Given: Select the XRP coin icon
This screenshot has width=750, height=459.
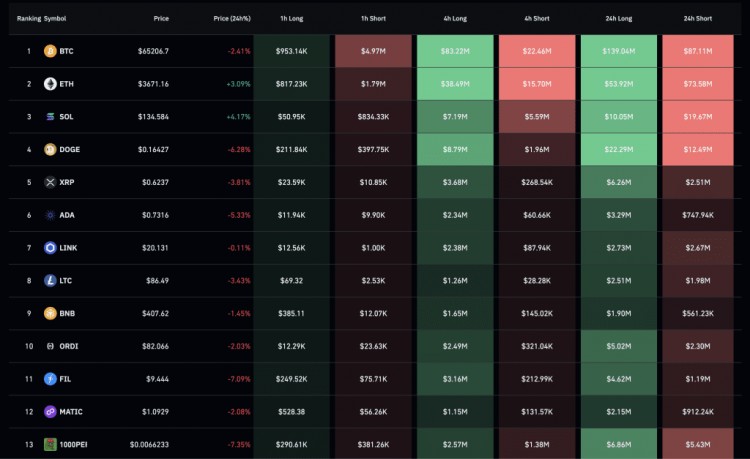Looking at the screenshot, I should (x=50, y=182).
